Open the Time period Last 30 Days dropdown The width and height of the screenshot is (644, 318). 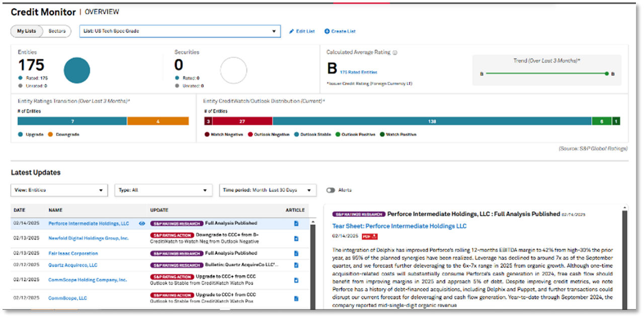pyautogui.click(x=268, y=190)
